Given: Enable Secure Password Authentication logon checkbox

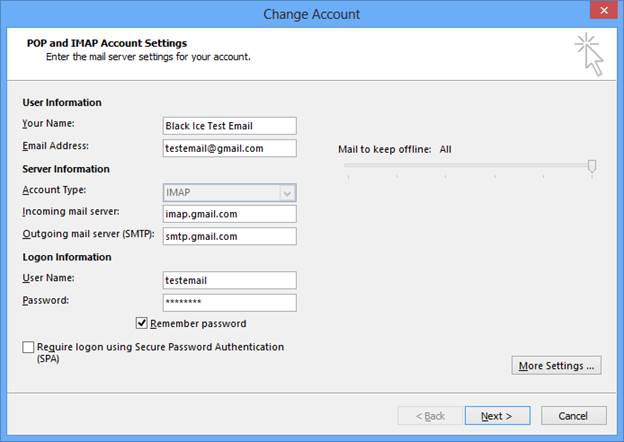Looking at the screenshot, I should click(27, 347).
